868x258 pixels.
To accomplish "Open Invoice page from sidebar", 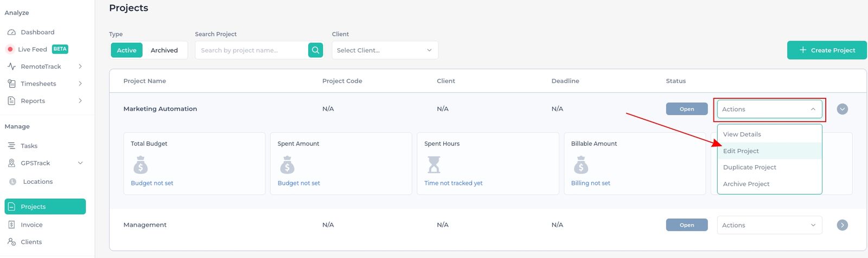I will coord(31,224).
